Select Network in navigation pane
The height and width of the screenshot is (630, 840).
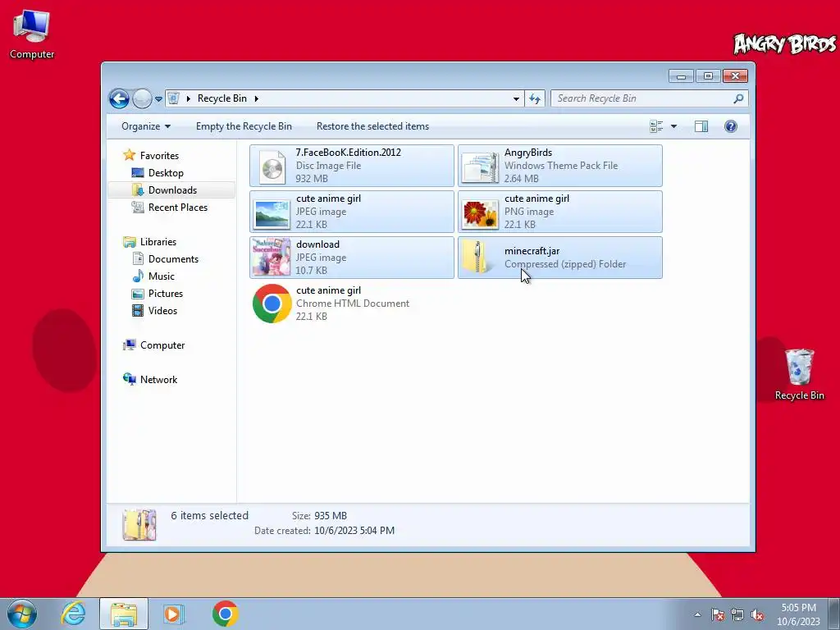pyautogui.click(x=158, y=380)
